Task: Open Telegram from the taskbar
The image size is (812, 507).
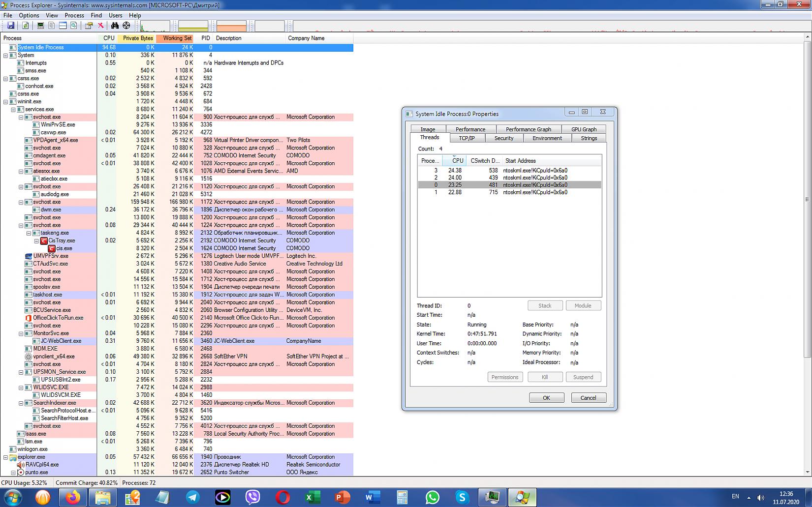Action: point(192,497)
